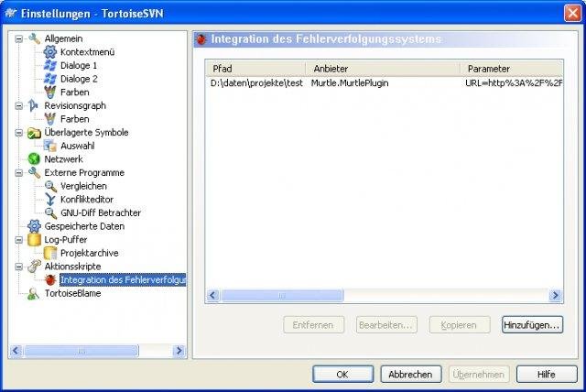Collapse the Externe Programme node
This screenshot has height=392, width=586.
coord(18,172)
